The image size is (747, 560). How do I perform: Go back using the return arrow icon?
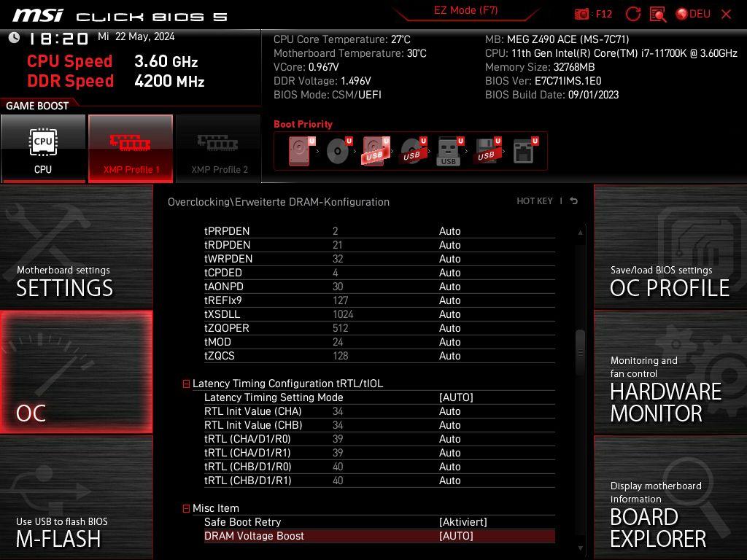(x=573, y=201)
